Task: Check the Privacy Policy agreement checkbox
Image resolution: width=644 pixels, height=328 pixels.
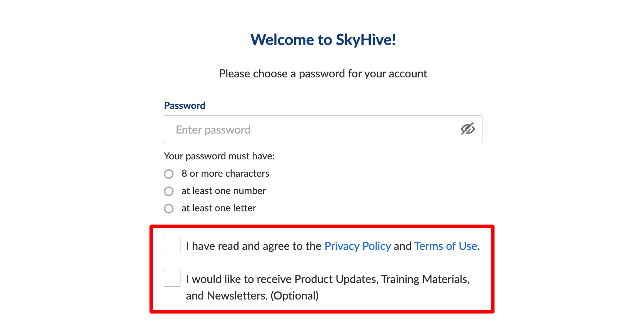Action: (x=172, y=245)
